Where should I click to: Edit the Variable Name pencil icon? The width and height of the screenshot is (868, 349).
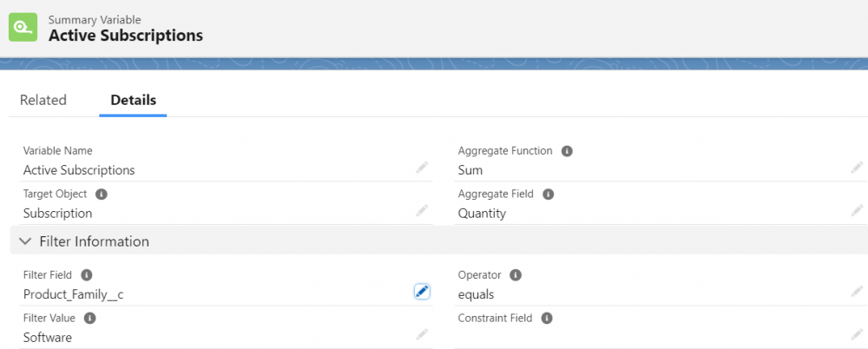coord(422,168)
